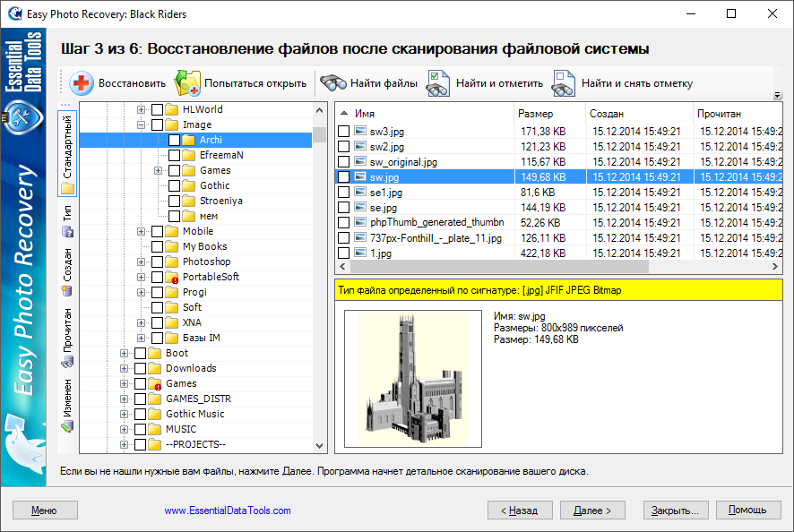Screen dimensions: 794x532
Task: Click the Найти и отметить icon
Action: click(x=438, y=83)
